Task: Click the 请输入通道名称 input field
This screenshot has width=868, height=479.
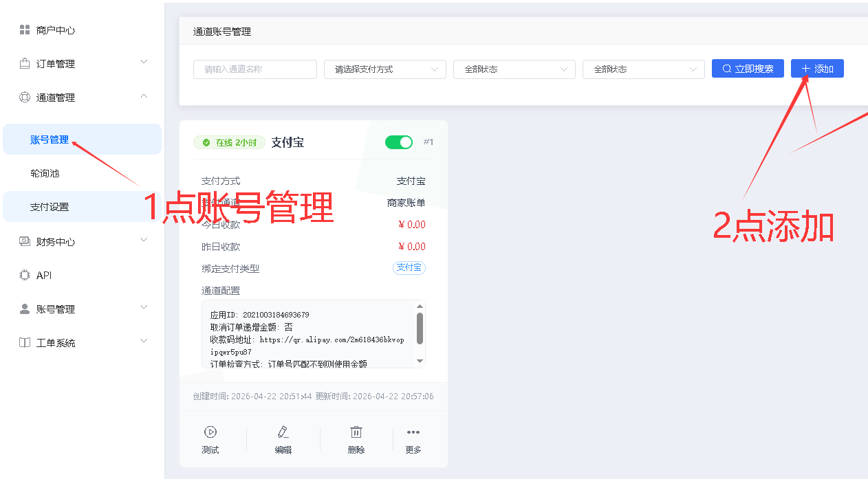Action: tap(254, 69)
